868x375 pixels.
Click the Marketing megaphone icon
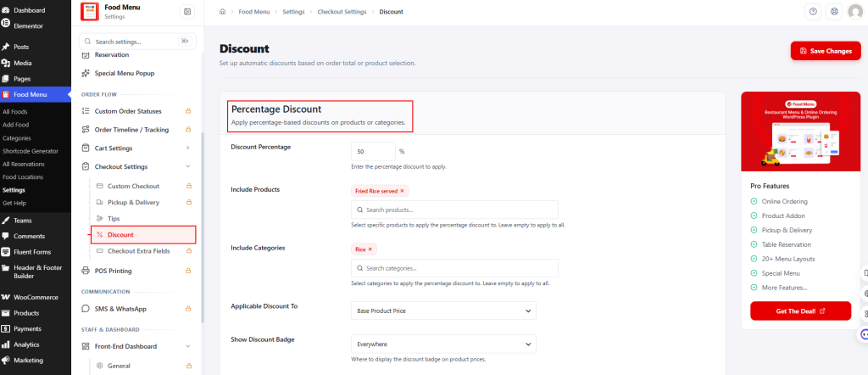[6, 360]
